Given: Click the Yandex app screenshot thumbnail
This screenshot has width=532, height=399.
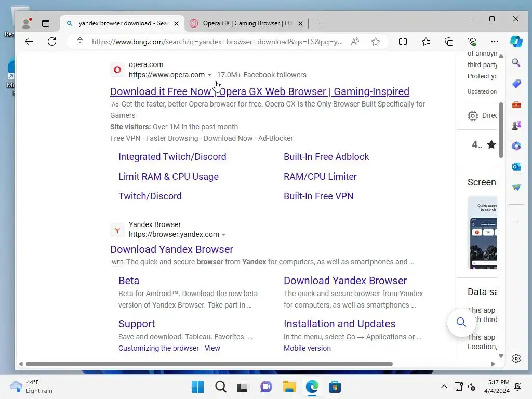Looking at the screenshot, I should tap(483, 232).
